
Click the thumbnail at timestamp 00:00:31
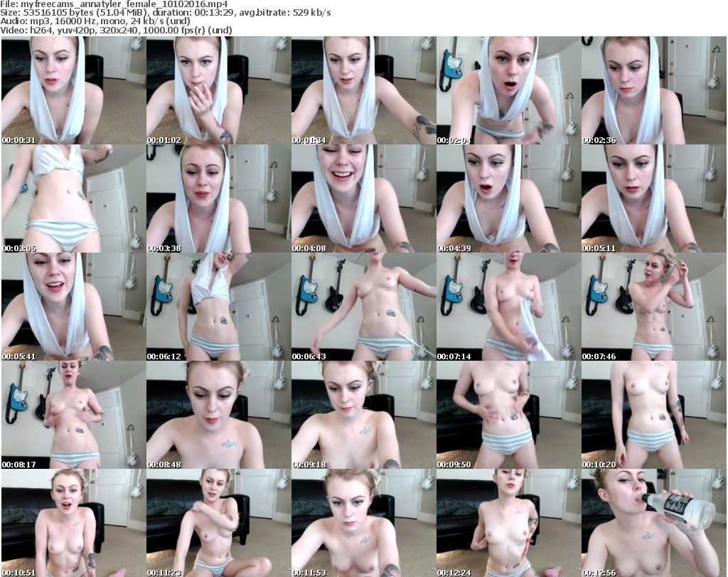click(73, 90)
